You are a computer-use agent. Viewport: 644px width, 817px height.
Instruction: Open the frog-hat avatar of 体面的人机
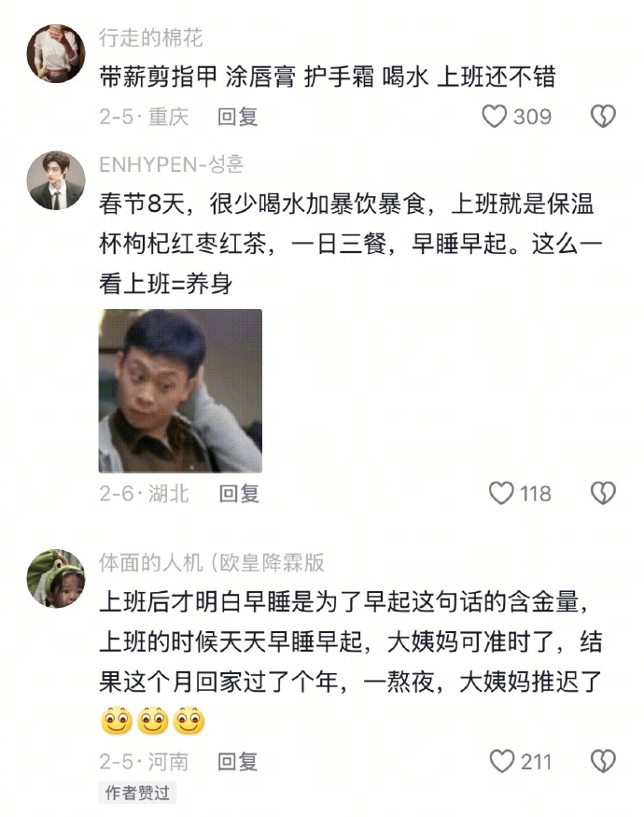tap(56, 578)
